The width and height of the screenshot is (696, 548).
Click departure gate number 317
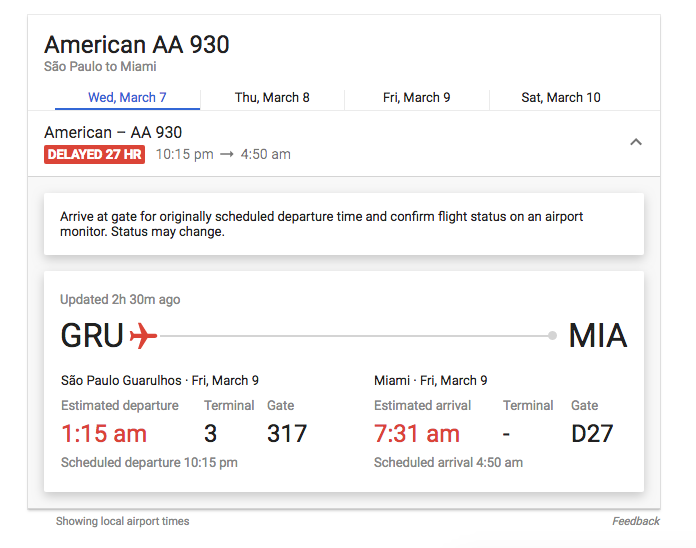(x=287, y=433)
